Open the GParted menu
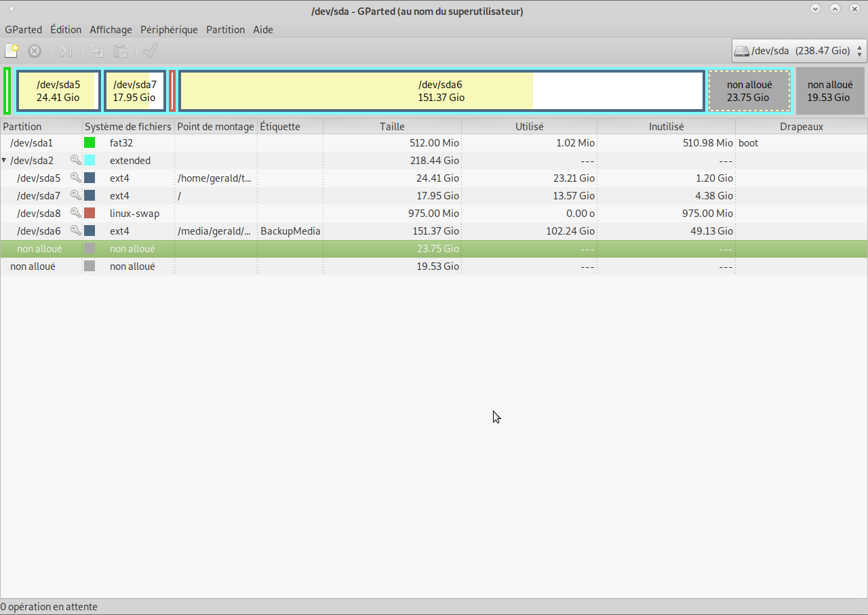868x615 pixels. [23, 30]
